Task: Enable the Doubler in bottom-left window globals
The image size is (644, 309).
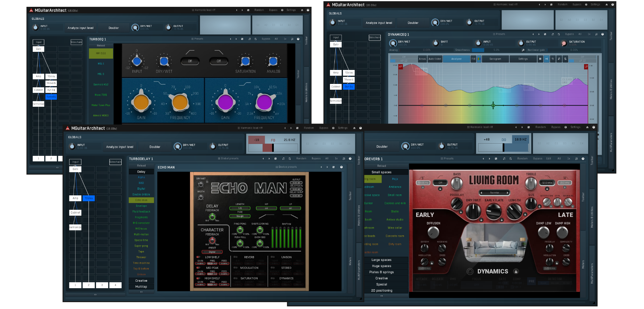Action: [x=155, y=147]
